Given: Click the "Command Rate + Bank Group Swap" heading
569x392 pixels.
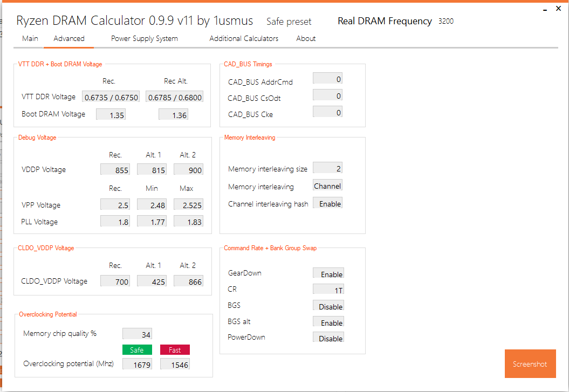Looking at the screenshot, I should (270, 248).
